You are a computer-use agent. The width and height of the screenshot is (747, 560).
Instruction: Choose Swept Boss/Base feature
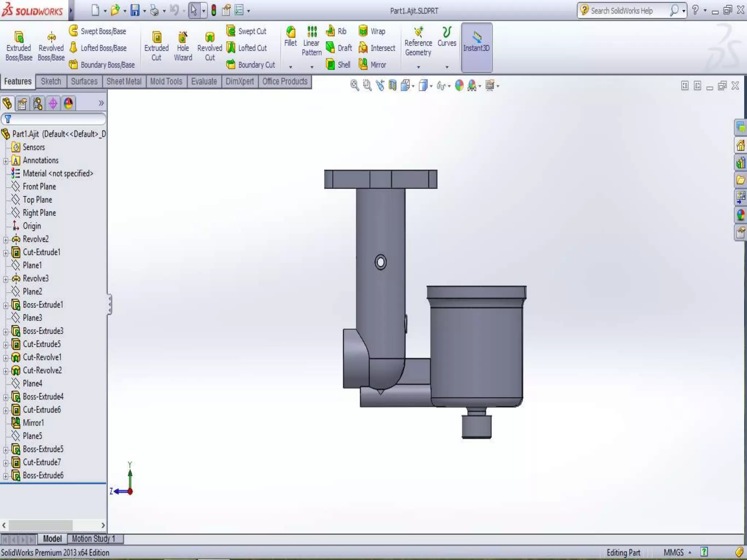tap(98, 31)
